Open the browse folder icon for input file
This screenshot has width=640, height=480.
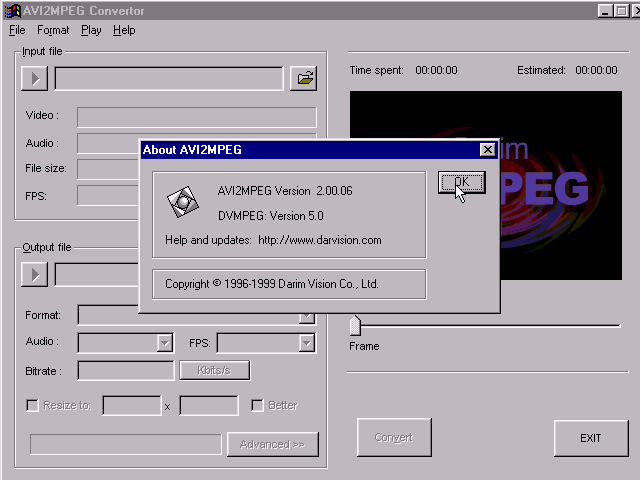(x=304, y=78)
